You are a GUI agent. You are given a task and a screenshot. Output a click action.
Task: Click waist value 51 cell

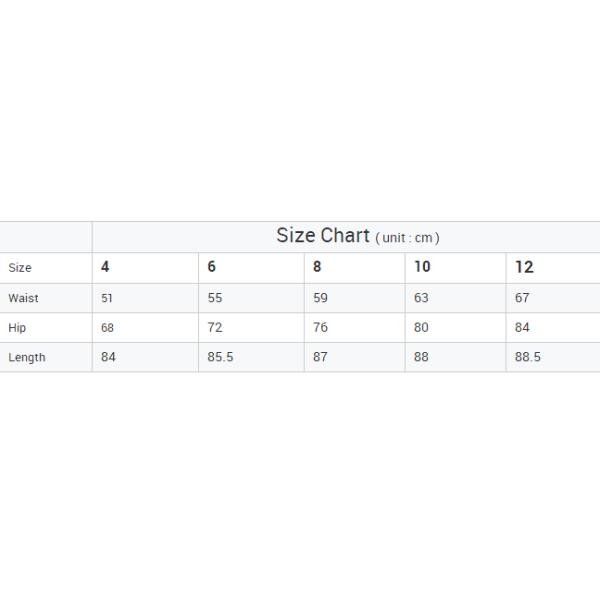(x=107, y=298)
